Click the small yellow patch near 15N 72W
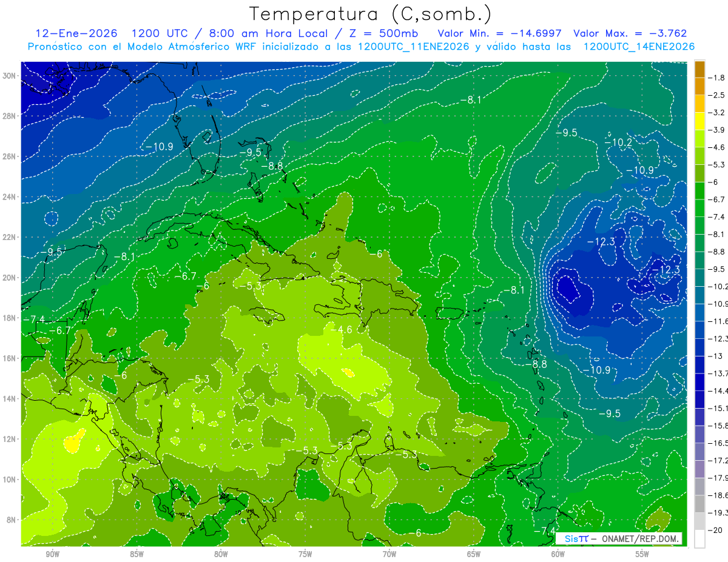This screenshot has width=728, height=562. [x=348, y=372]
